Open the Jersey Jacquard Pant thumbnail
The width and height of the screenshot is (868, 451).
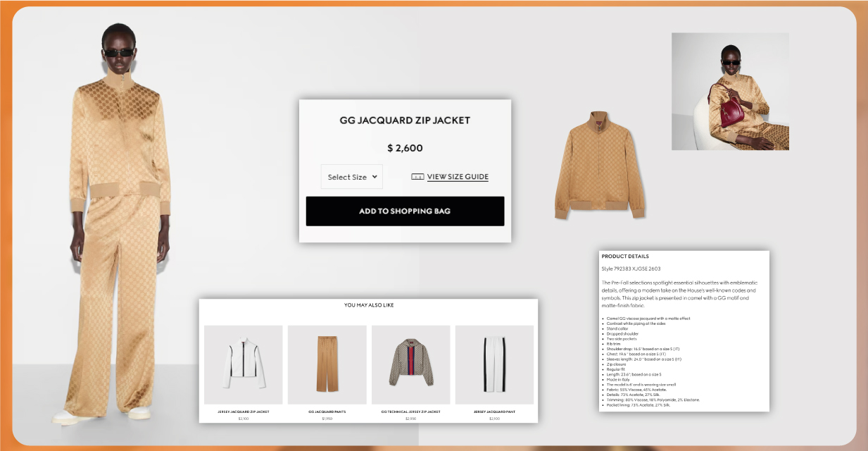pos(494,365)
